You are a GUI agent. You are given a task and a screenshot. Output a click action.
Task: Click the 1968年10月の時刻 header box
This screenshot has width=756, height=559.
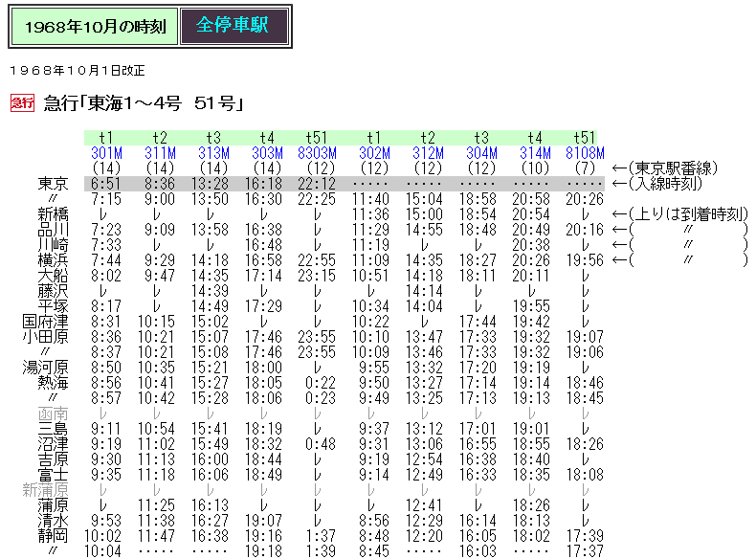(x=95, y=27)
